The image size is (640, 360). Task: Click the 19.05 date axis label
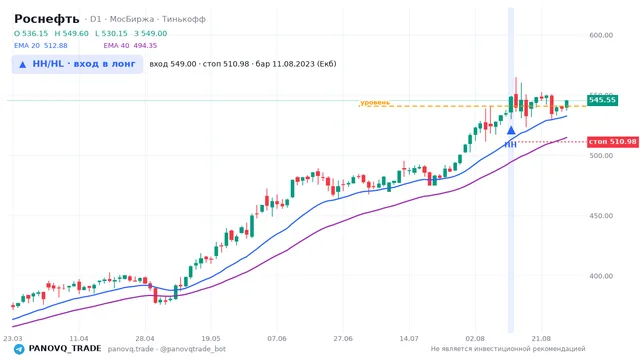(211, 339)
